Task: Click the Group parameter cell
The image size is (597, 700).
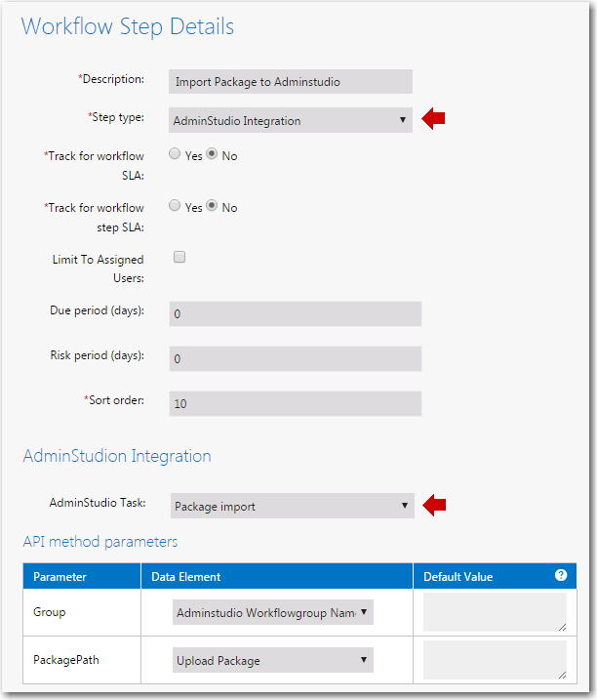Action: [x=82, y=612]
